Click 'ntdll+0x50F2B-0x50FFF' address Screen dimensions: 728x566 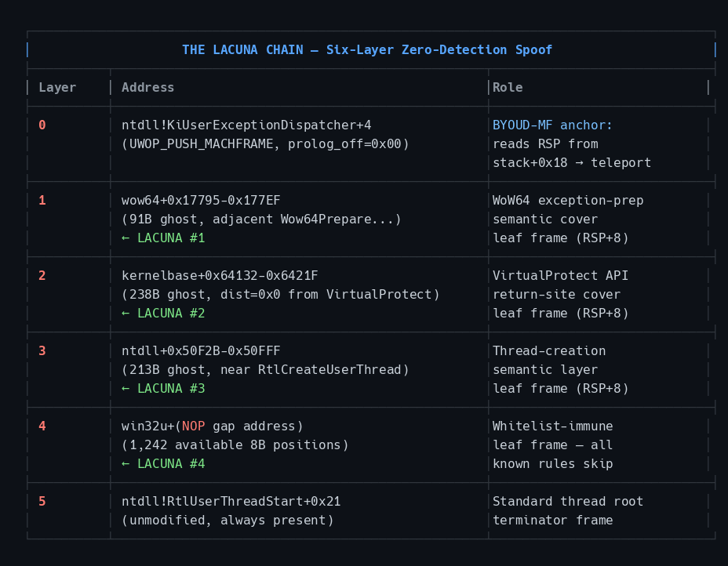coord(201,350)
